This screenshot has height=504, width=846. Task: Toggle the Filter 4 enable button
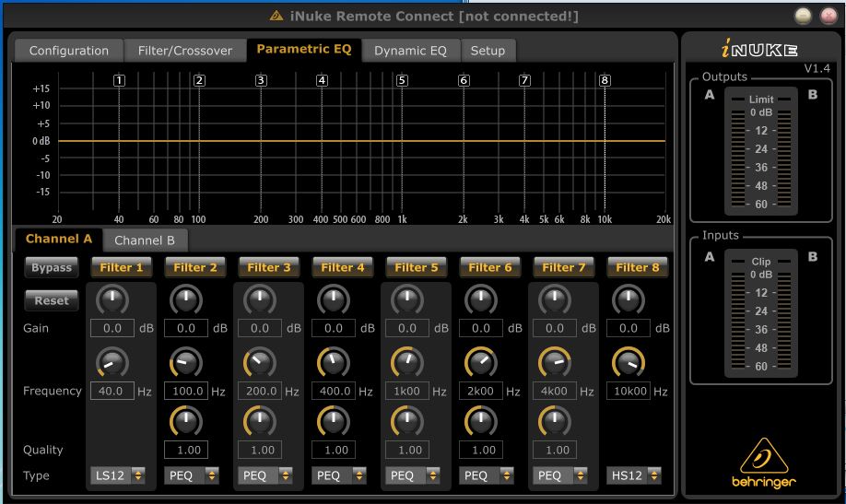pos(343,268)
